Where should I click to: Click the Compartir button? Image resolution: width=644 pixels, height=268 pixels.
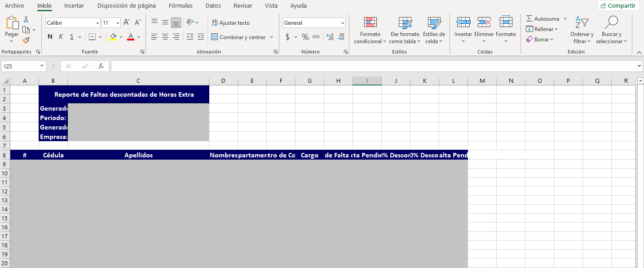618,6
